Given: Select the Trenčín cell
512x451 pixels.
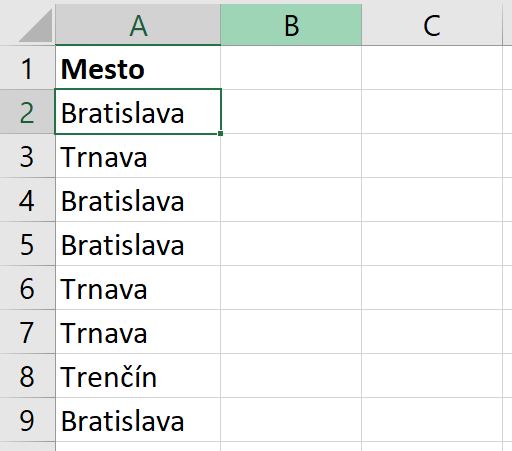Looking at the screenshot, I should pyautogui.click(x=138, y=376).
